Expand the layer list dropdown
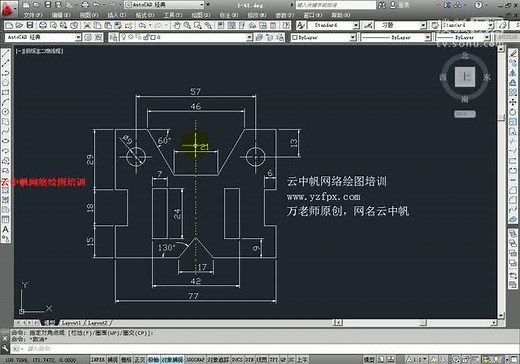 click(249, 37)
